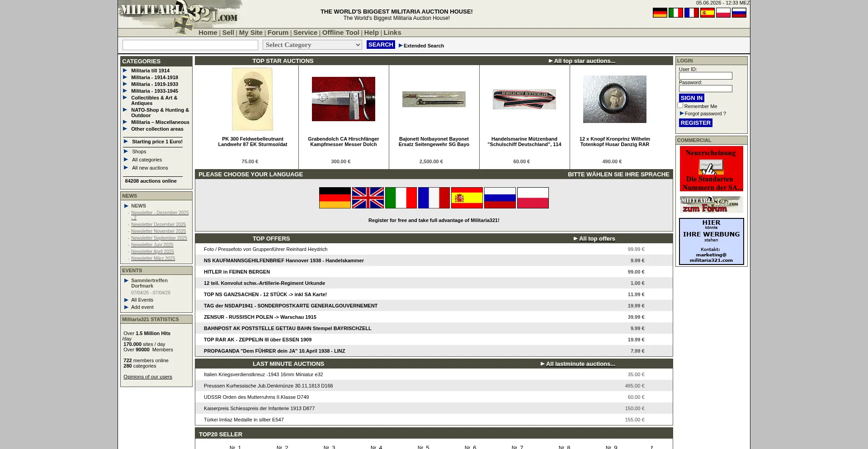Click the small Spanish flag in header
The height and width of the screenshot is (449, 868).
coord(707,13)
